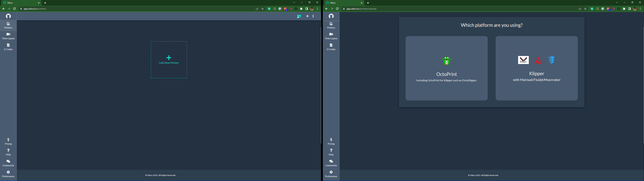
Task: Open red extension with badge 2 in right window
Action: click(x=608, y=9)
